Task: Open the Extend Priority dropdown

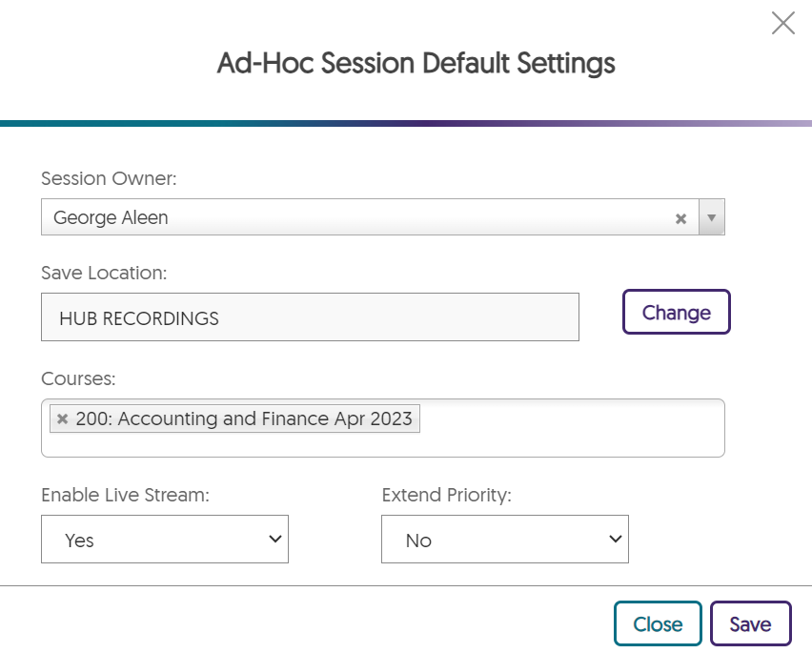Action: (505, 540)
